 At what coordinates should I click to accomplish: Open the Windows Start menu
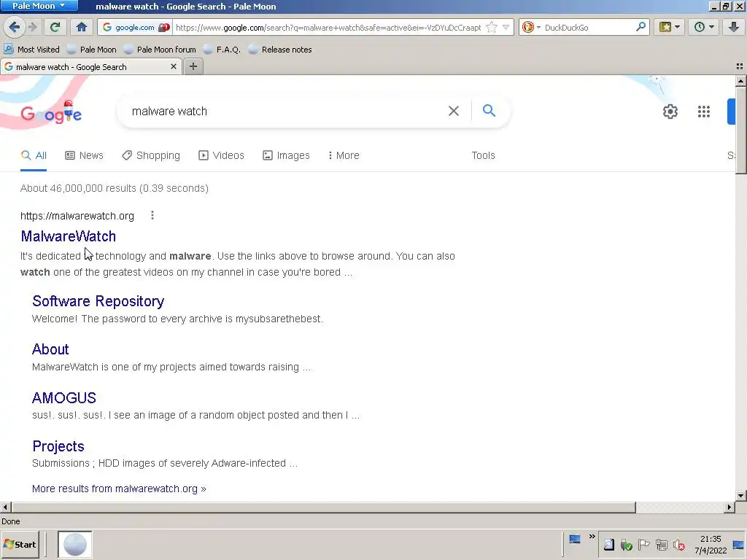[20, 544]
